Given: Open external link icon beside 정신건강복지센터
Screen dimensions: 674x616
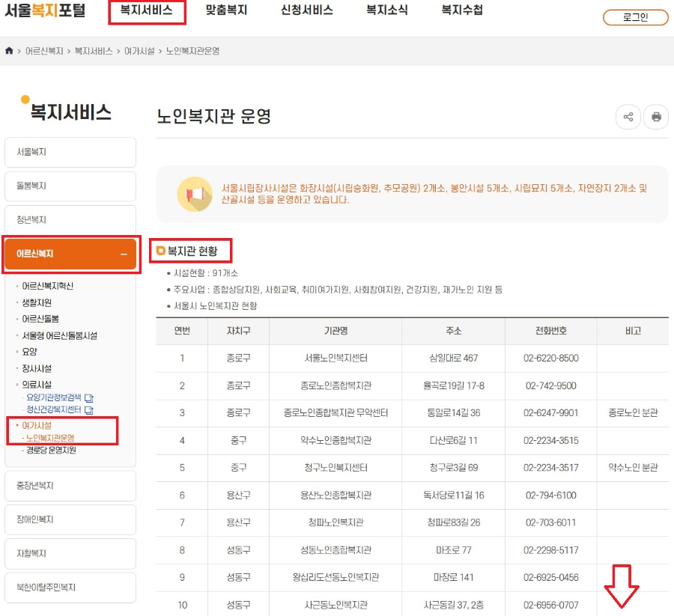Looking at the screenshot, I should pyautogui.click(x=89, y=410).
